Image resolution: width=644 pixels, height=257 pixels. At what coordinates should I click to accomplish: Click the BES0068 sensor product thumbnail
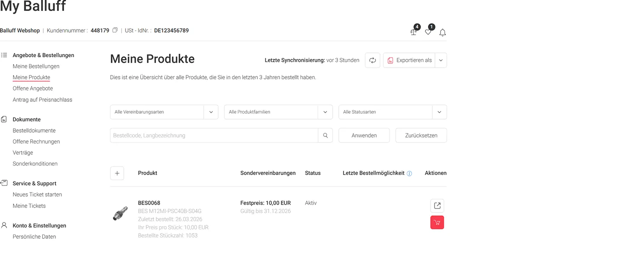point(120,214)
